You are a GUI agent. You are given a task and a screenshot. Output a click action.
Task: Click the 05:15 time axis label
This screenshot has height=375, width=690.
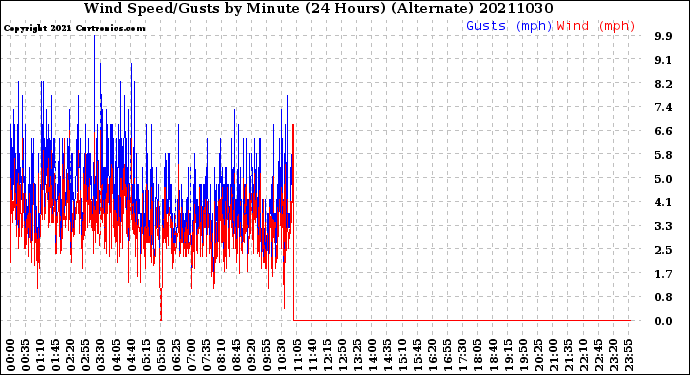146,355
